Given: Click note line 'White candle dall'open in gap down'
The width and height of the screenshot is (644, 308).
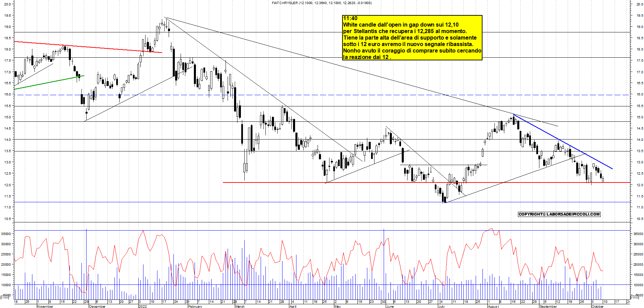Looking at the screenshot, I should [401, 25].
